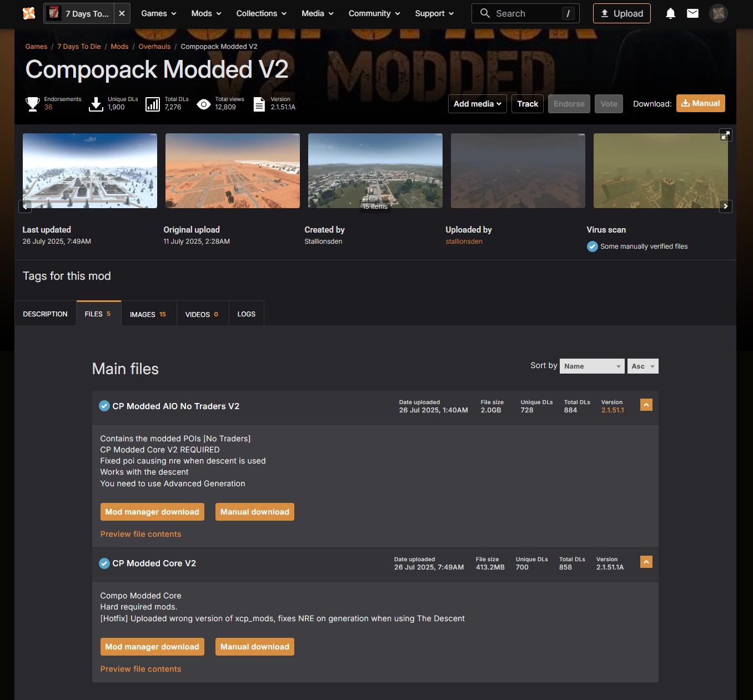Focus the Search input field
Image resolution: width=753 pixels, height=700 pixels.
525,13
